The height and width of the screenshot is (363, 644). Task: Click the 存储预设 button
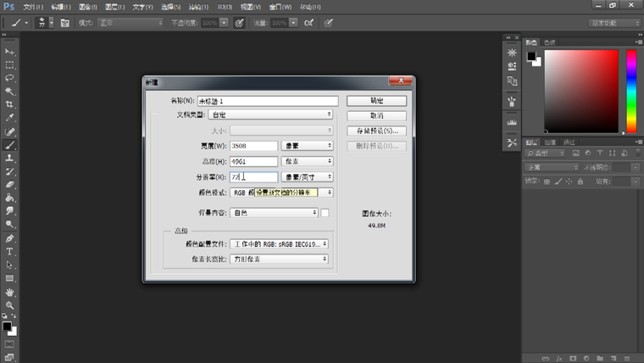coord(377,131)
